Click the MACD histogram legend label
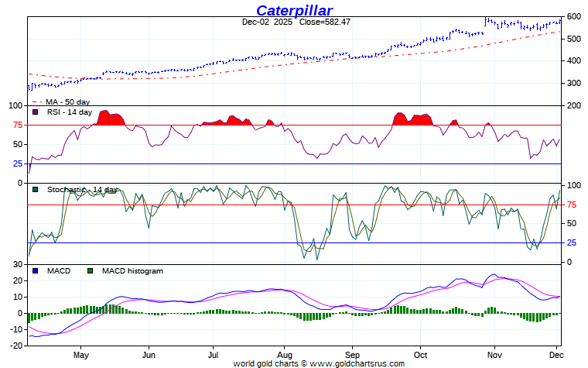This screenshot has width=588, height=368. click(132, 270)
